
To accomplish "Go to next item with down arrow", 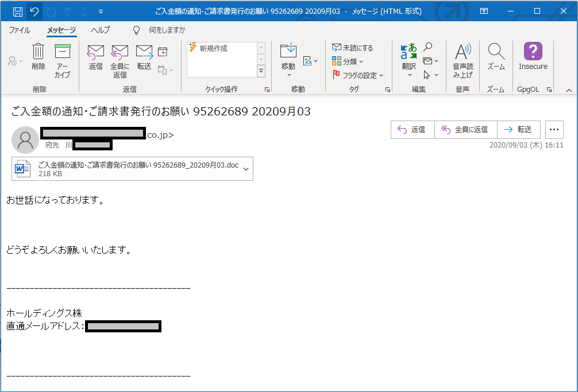I will (84, 12).
